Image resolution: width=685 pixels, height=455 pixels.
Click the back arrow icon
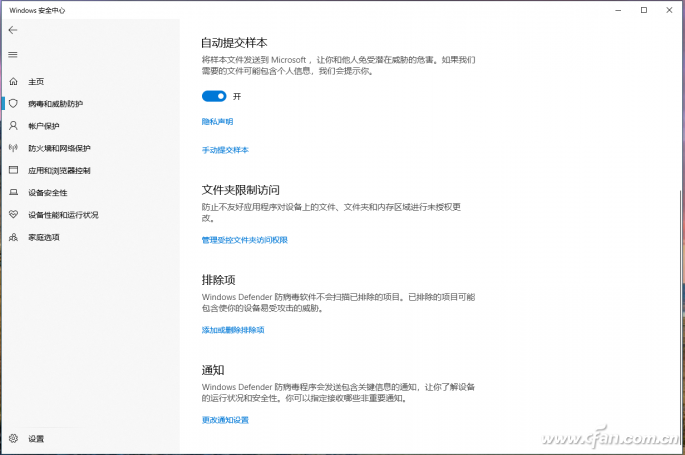(x=13, y=30)
